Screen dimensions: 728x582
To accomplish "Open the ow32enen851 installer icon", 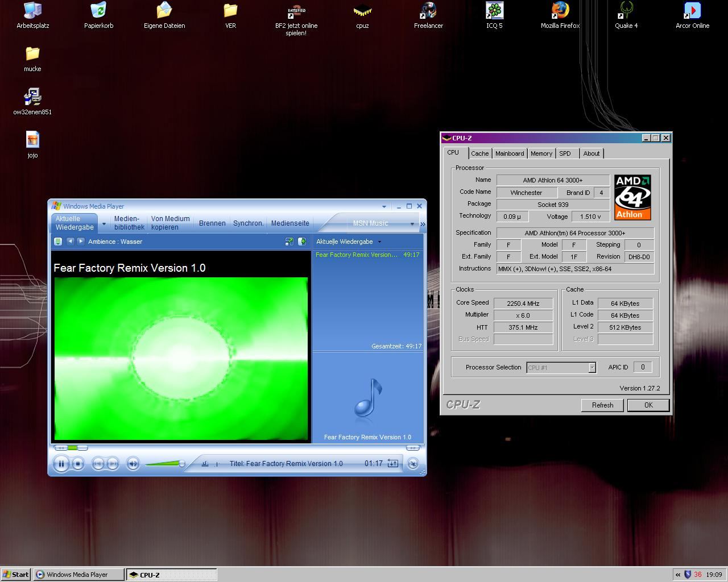I will point(32,102).
